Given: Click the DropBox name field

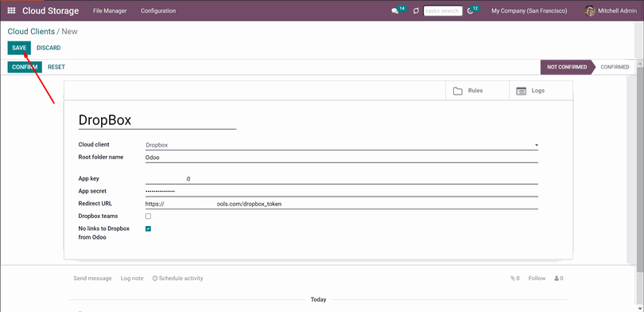Looking at the screenshot, I should (x=157, y=120).
